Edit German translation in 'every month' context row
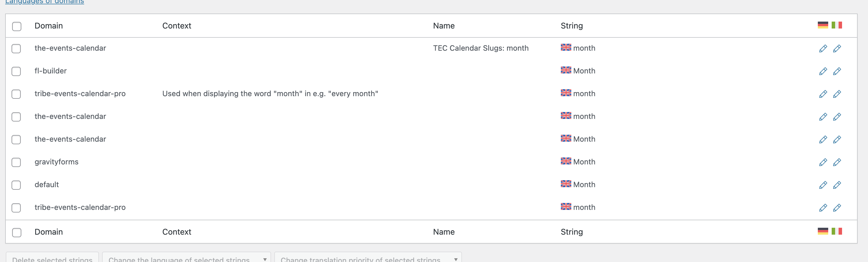This screenshot has height=262, width=868. click(823, 94)
